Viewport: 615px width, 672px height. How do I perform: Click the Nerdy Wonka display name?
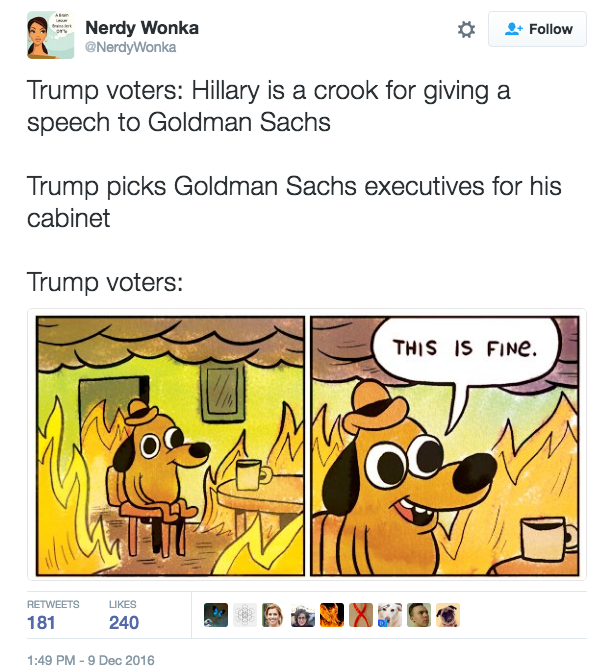(140, 27)
